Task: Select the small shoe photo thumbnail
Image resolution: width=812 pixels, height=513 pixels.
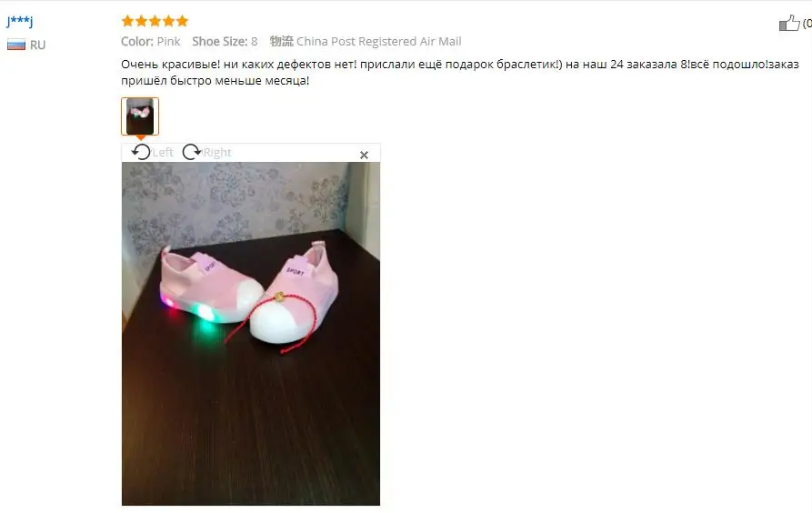Action: click(140, 116)
